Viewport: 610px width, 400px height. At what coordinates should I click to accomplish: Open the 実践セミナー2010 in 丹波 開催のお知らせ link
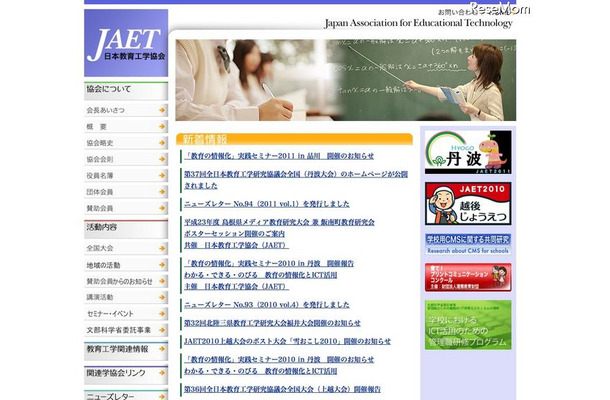pos(279,360)
